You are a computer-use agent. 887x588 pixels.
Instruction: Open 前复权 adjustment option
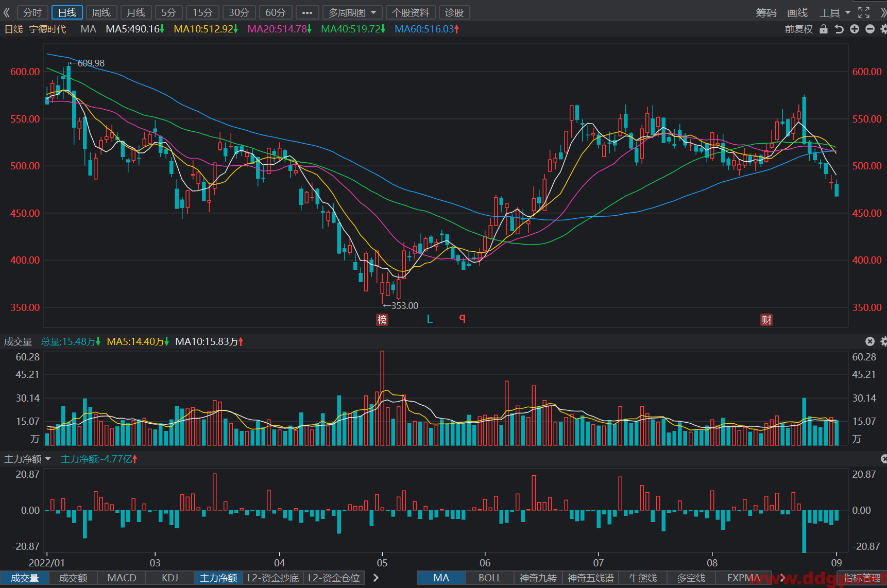pos(798,29)
